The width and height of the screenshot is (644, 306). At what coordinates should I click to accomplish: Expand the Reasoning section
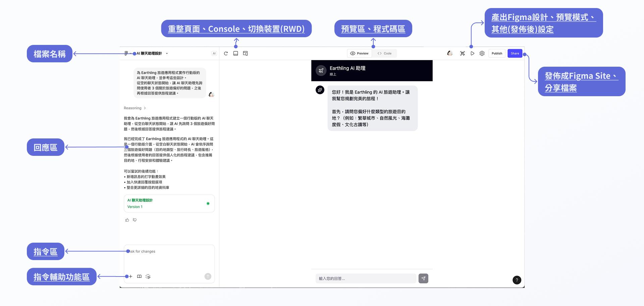click(135, 108)
